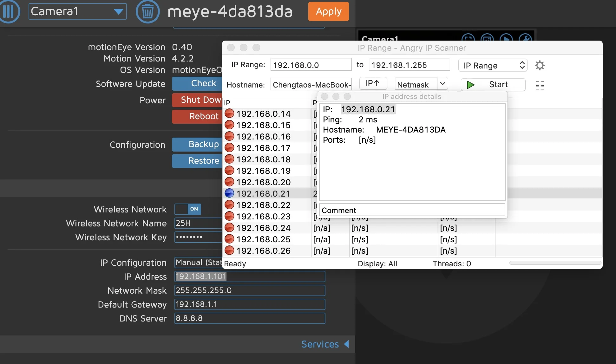
Task: Backup the configuration
Action: pos(197,144)
